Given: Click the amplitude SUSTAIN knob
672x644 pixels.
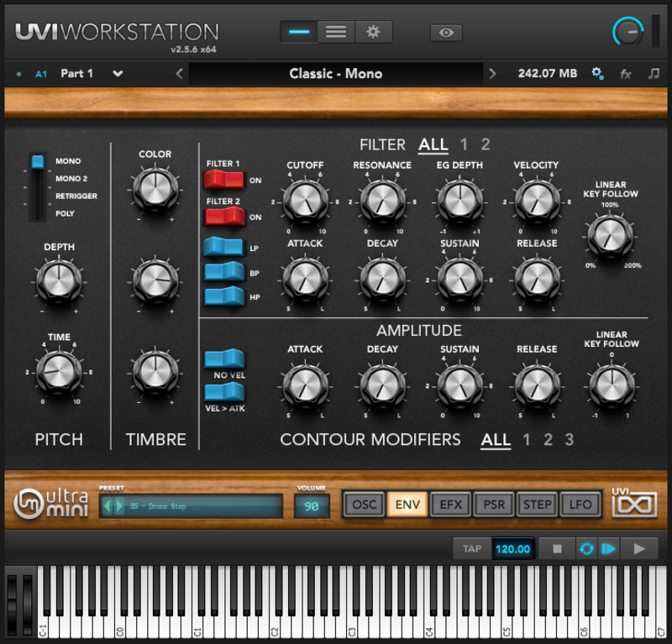Looking at the screenshot, I should [x=459, y=385].
